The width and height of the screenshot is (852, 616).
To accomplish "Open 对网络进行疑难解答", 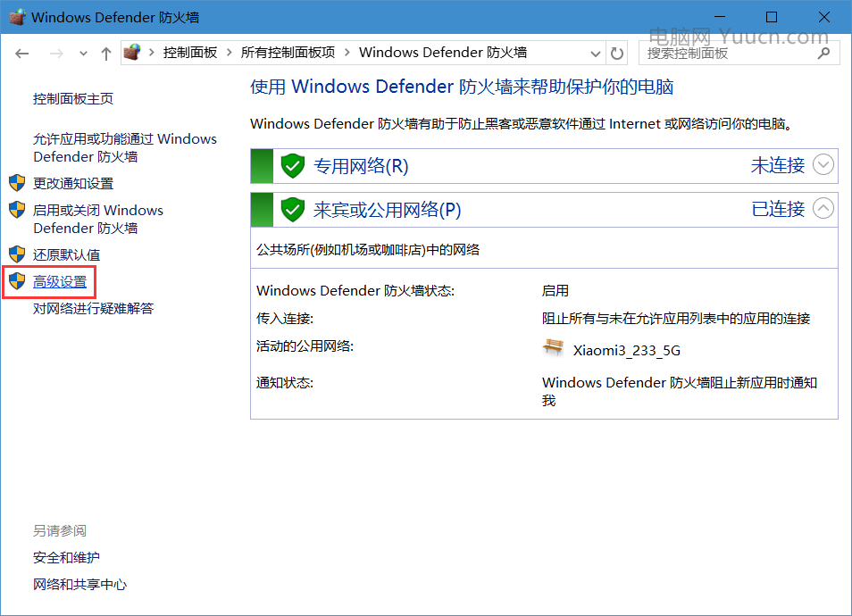I will pyautogui.click(x=94, y=309).
